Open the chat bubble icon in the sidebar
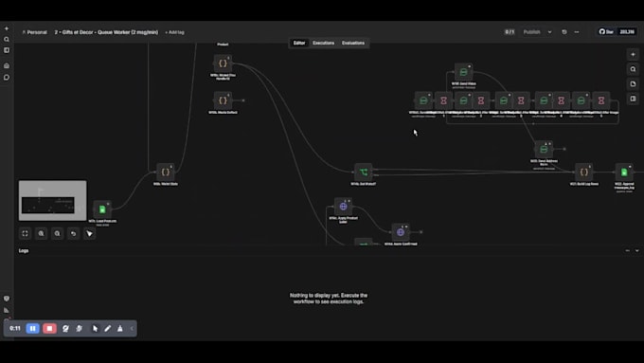Screen dimensions: 644x363 tap(7, 78)
